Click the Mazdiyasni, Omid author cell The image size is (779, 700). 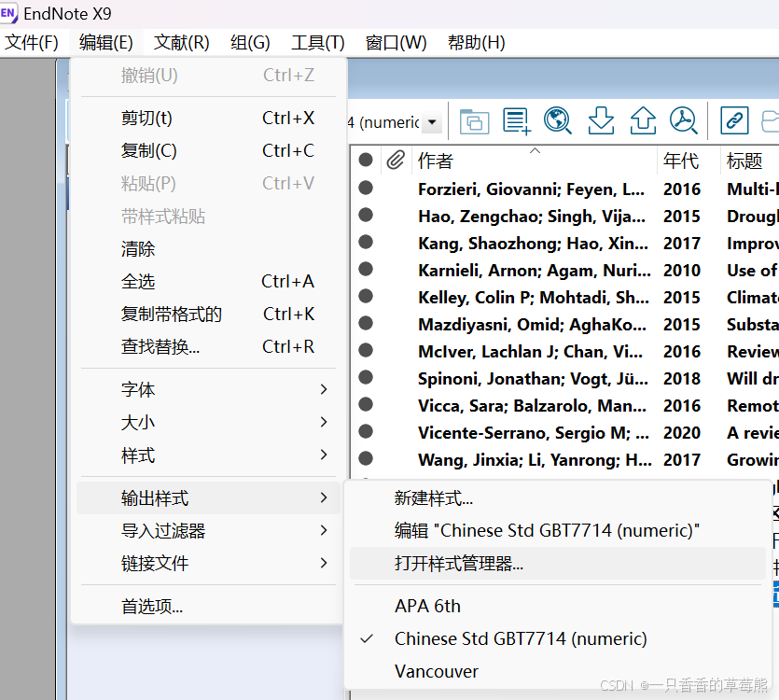click(x=532, y=324)
